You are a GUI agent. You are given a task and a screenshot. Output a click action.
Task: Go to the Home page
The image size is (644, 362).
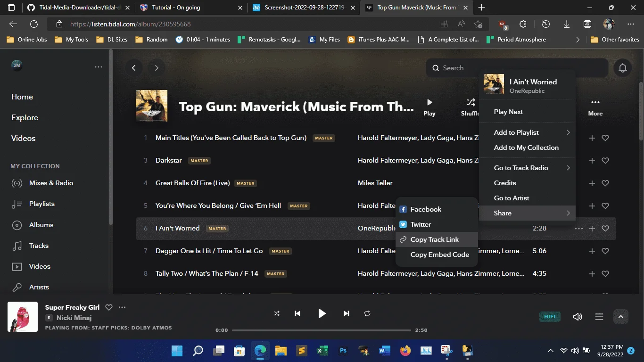coord(22,97)
